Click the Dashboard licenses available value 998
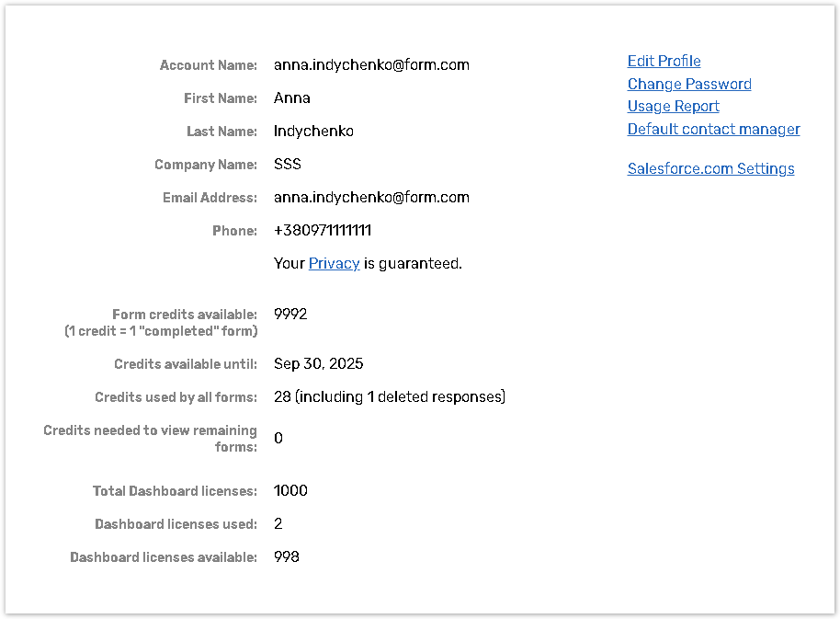 (287, 557)
